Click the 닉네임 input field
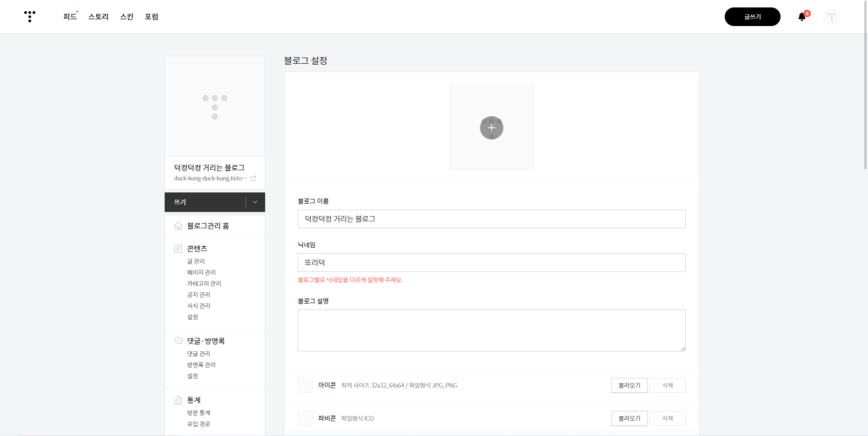Viewport: 868px width, 436px height. [x=492, y=263]
